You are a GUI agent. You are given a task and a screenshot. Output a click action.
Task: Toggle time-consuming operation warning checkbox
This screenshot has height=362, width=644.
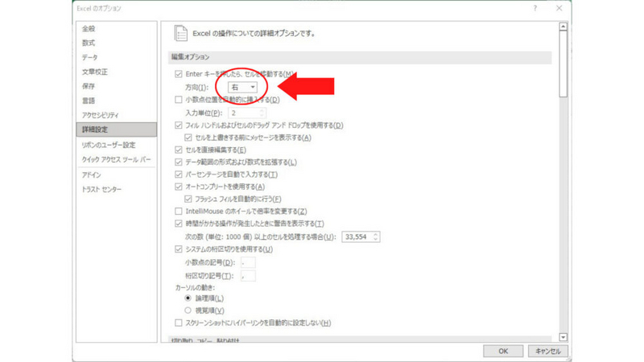tap(178, 224)
